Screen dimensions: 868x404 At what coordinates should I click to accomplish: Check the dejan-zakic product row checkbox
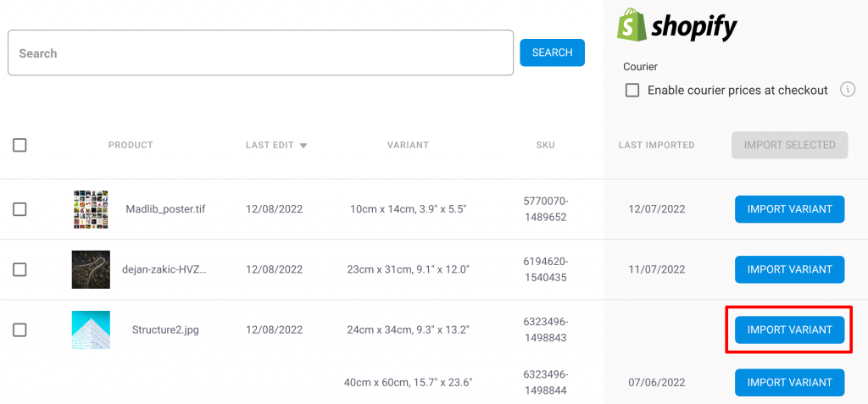coord(19,269)
